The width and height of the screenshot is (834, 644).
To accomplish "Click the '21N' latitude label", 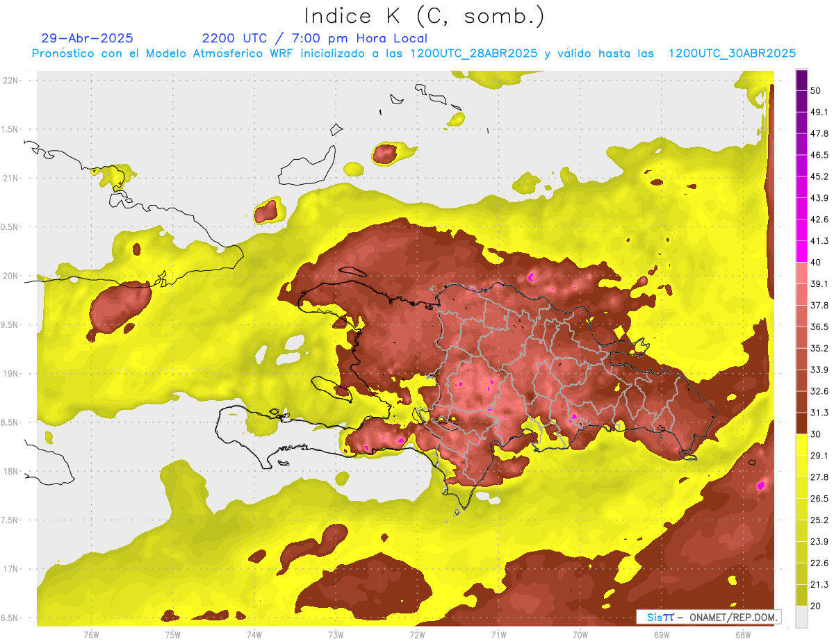I will point(10,178).
